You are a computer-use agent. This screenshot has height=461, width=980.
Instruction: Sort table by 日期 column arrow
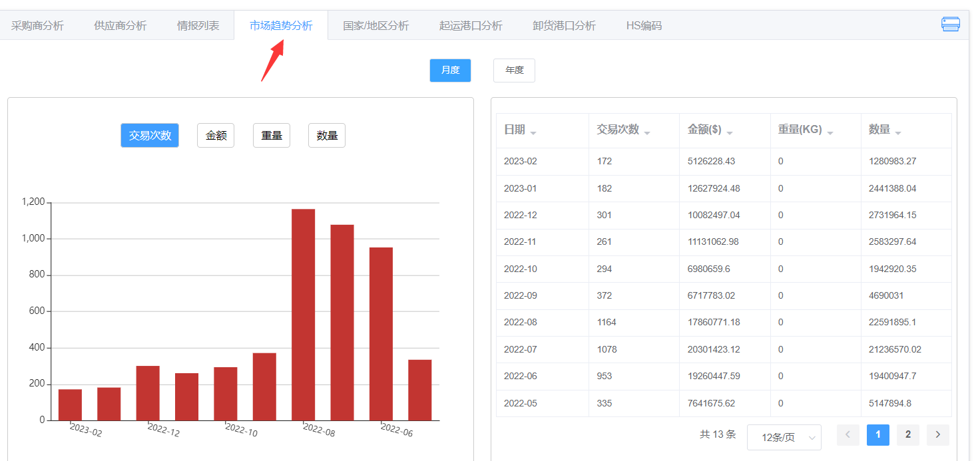tap(533, 133)
